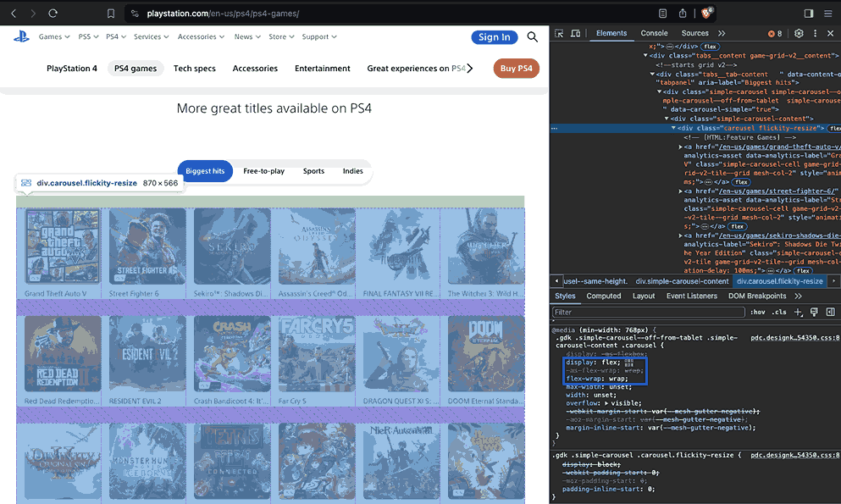The width and height of the screenshot is (841, 504).
Task: Switch to the Console tab
Action: pos(653,33)
